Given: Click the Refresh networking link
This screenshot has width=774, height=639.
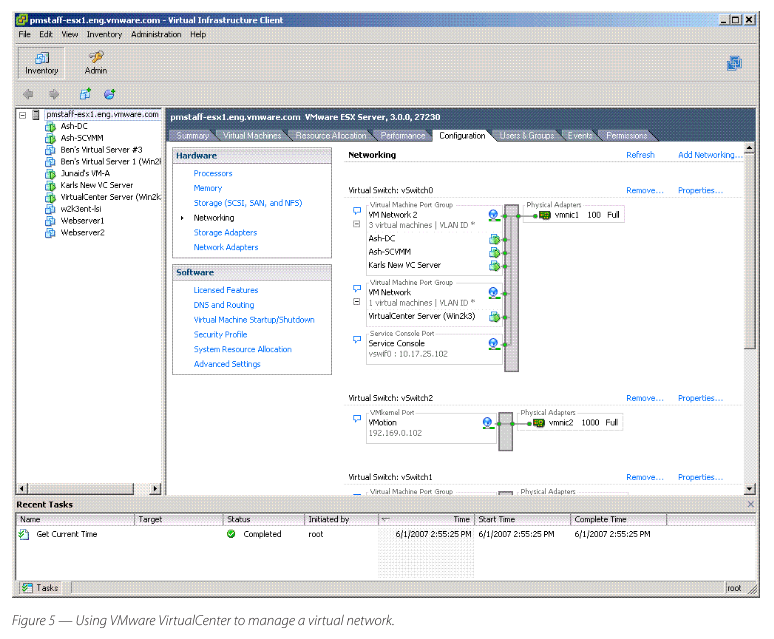Looking at the screenshot, I should (640, 155).
